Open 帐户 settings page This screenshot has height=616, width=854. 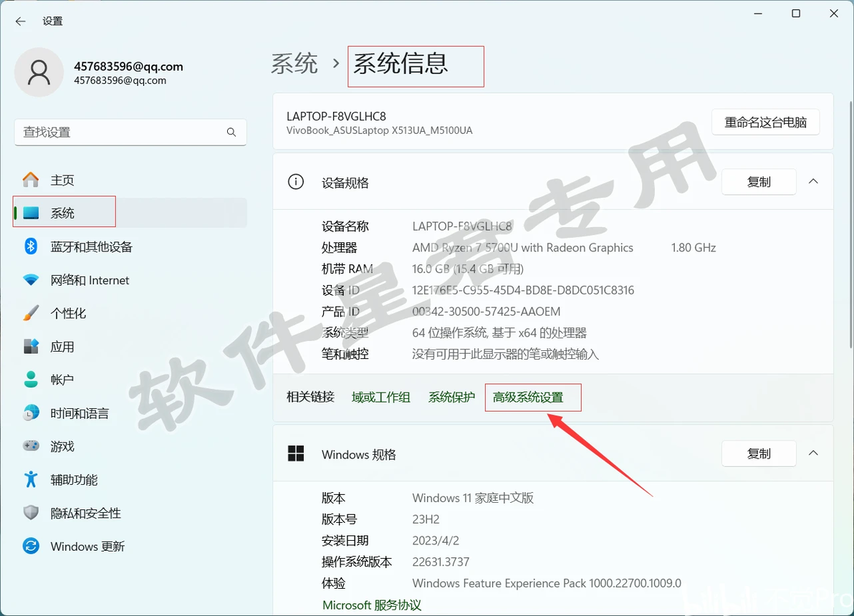click(x=130, y=380)
